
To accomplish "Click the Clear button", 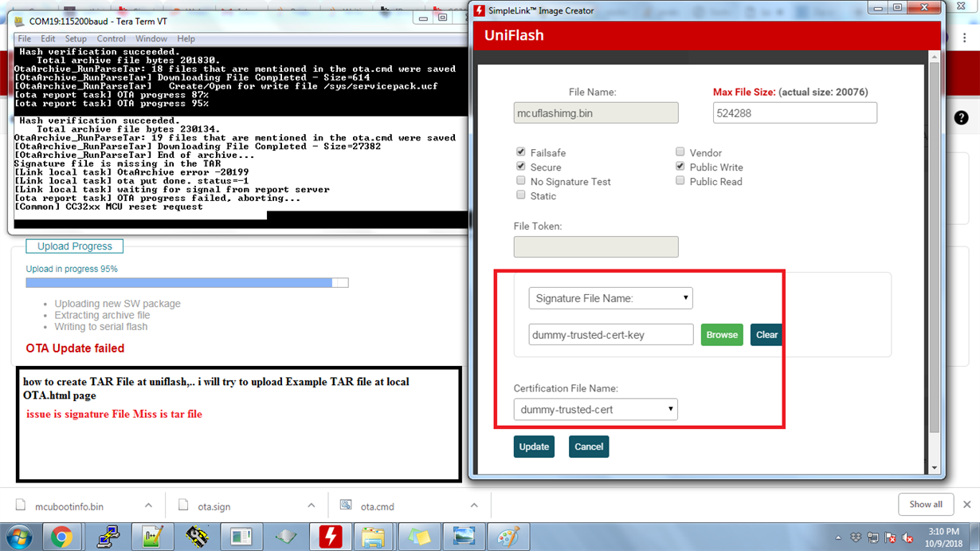I will (x=766, y=335).
